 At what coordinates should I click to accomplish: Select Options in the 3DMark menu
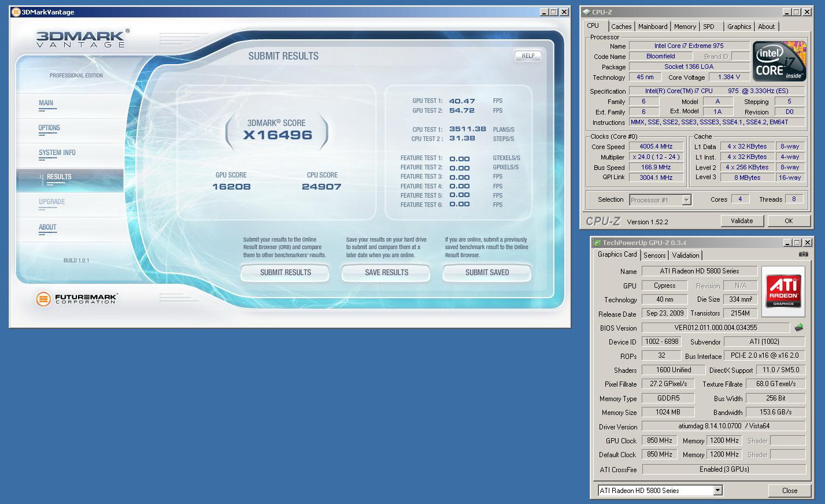pyautogui.click(x=49, y=128)
